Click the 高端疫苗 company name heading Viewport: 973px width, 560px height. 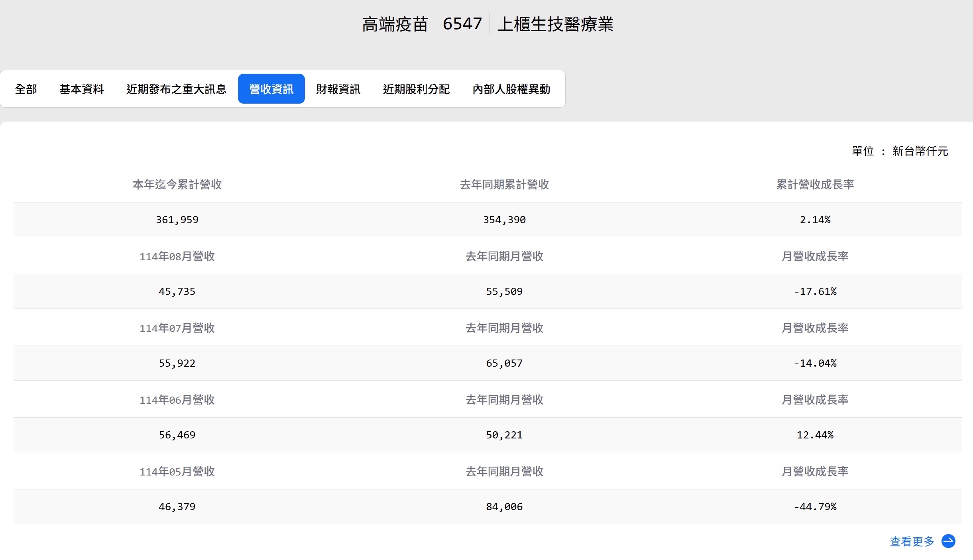click(395, 24)
